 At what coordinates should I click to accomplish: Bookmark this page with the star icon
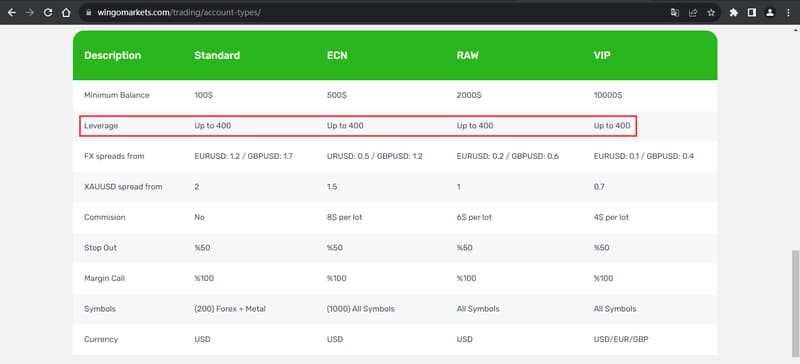click(711, 13)
